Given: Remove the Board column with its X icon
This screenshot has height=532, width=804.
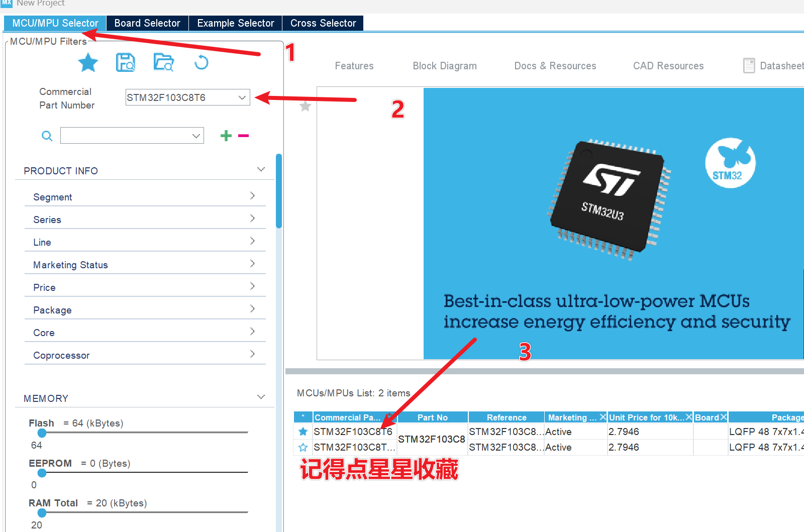Looking at the screenshot, I should [724, 417].
